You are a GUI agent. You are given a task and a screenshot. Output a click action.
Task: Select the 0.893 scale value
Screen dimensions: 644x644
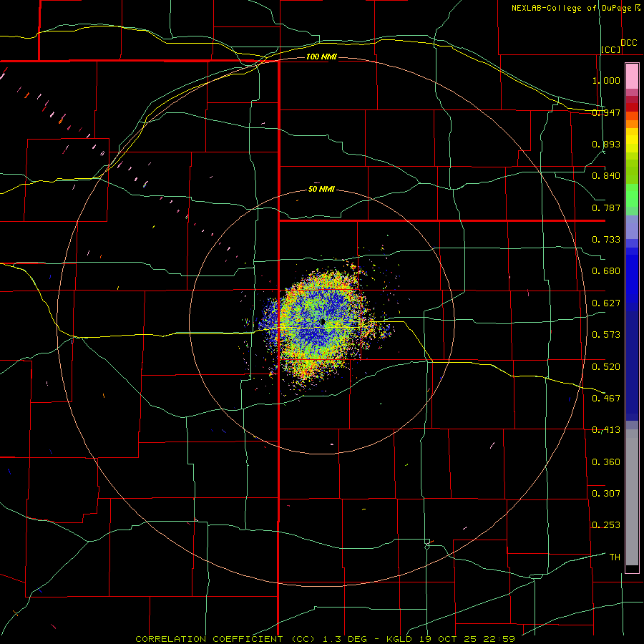pos(606,144)
